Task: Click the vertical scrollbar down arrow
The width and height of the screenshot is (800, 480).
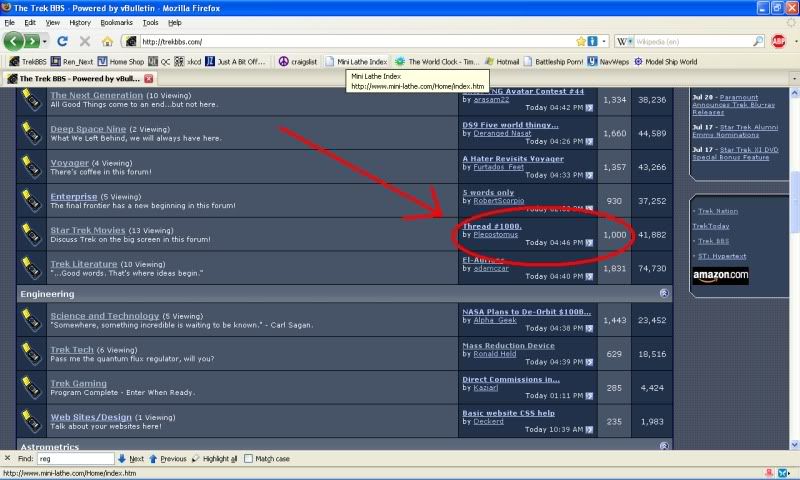Action: [x=794, y=445]
